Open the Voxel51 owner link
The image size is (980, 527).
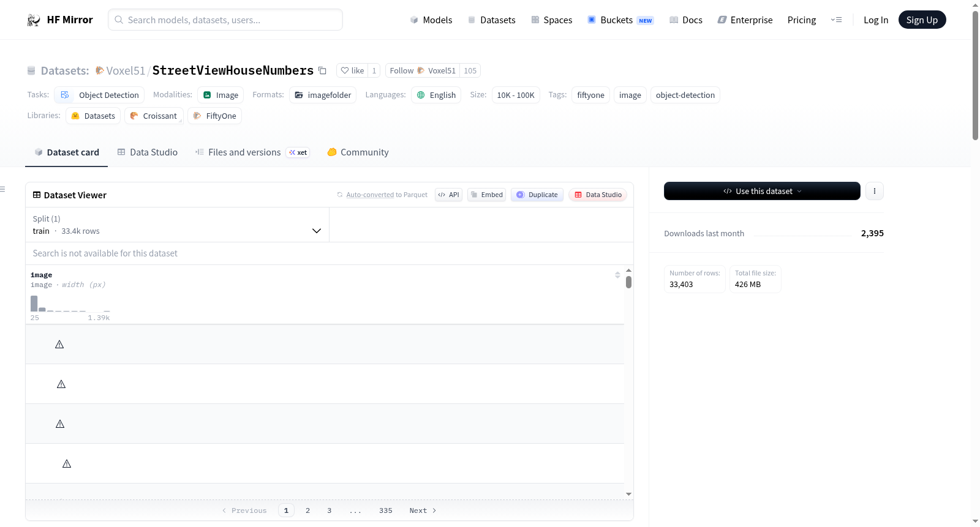click(x=126, y=71)
